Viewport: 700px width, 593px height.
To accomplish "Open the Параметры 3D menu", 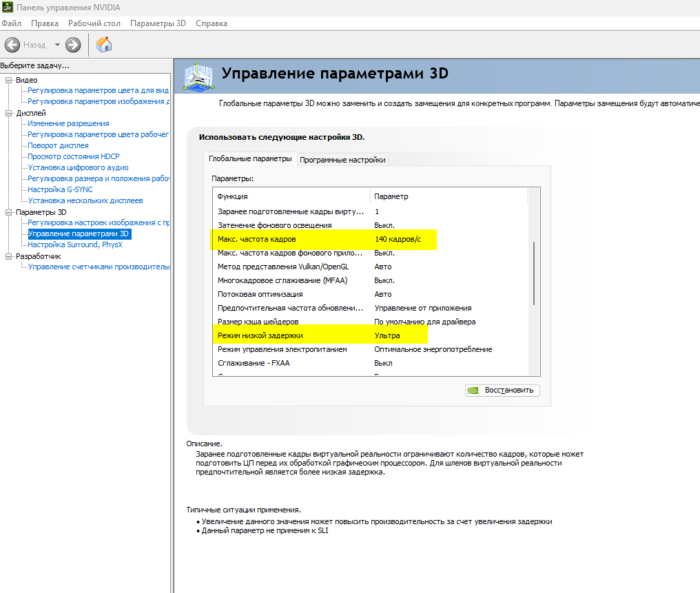I will pos(158,23).
